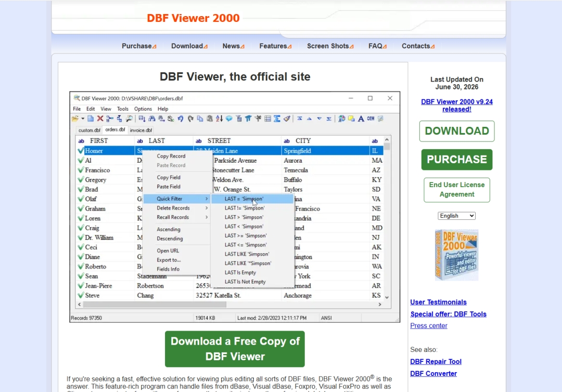The width and height of the screenshot is (562, 392).
Task: Expand the Quick Filter submenu arrow
Action: tap(207, 199)
